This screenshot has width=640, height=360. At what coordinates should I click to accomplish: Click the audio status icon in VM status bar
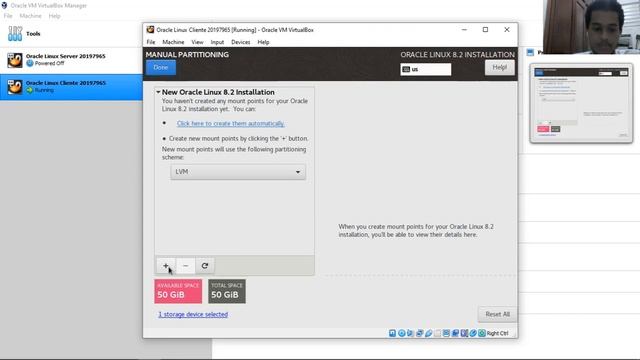pos(410,333)
